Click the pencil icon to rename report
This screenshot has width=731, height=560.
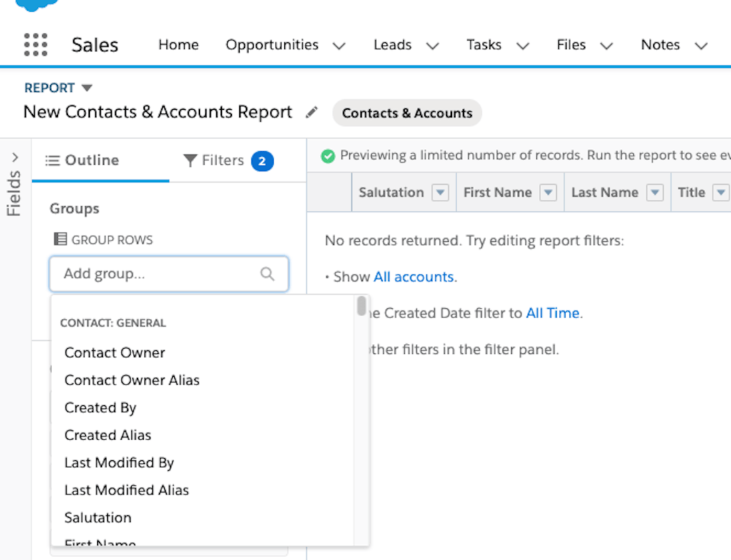tap(311, 113)
